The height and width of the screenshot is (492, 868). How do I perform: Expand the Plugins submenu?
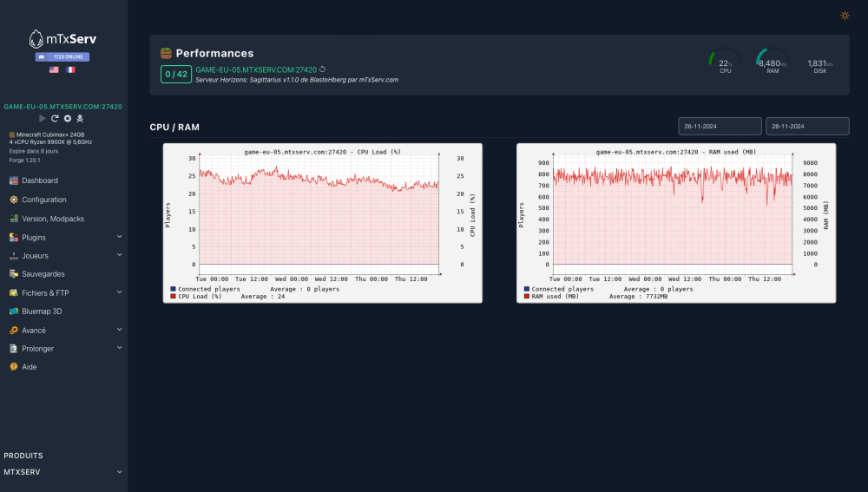coord(120,237)
